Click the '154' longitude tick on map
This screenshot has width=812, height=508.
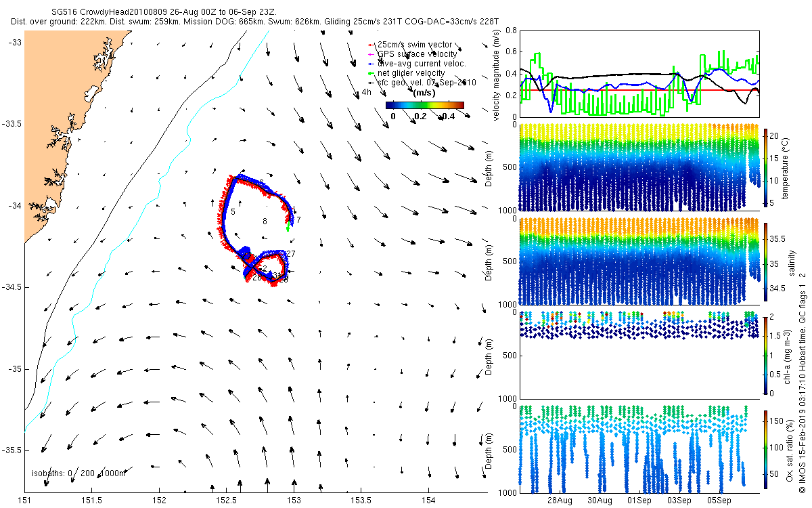click(429, 500)
